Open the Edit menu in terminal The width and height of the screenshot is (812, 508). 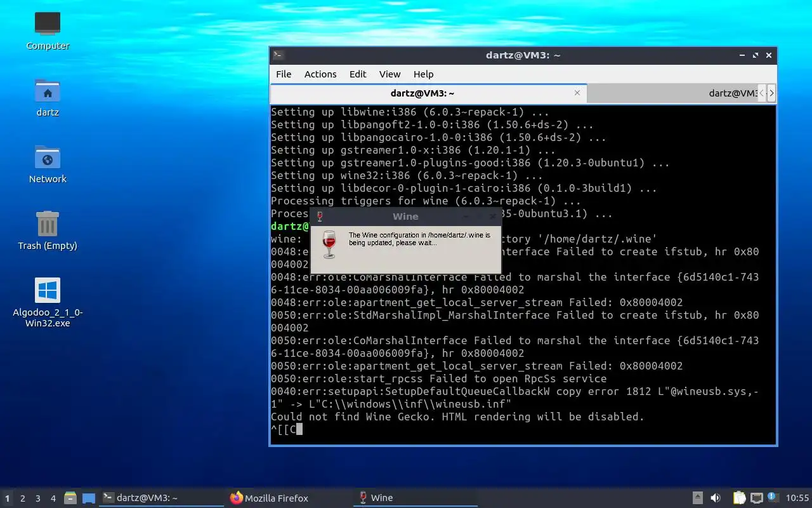tap(358, 74)
